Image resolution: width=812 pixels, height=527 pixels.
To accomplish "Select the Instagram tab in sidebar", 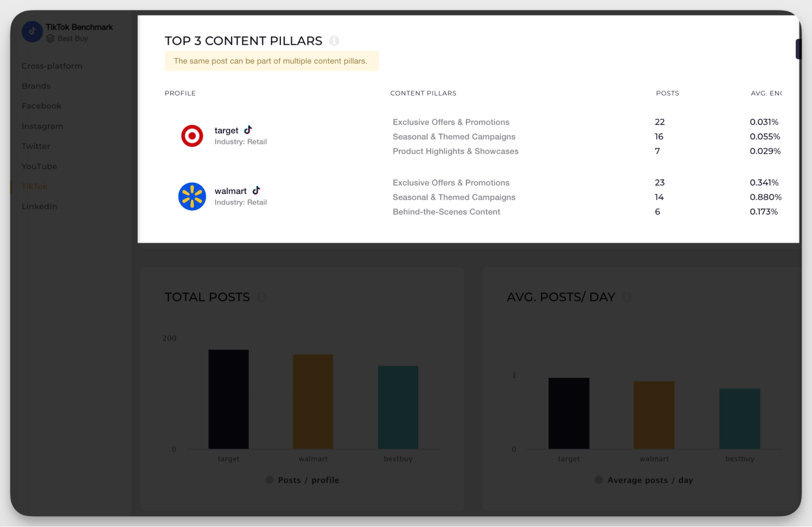I will click(41, 126).
